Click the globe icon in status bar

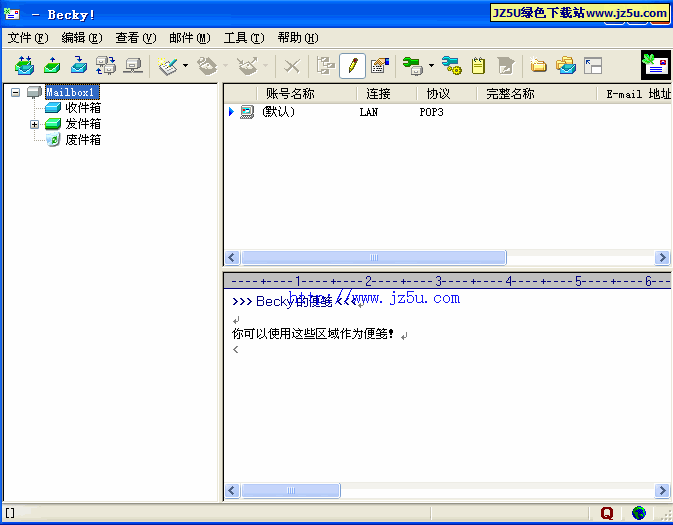pyautogui.click(x=639, y=513)
